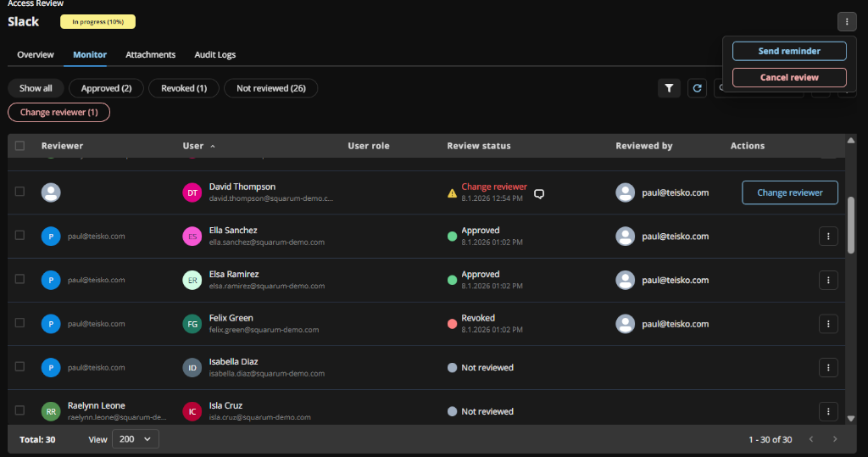Click P reviewer avatar in Ella Sanchez row
This screenshot has width=868, height=457.
tap(51, 236)
